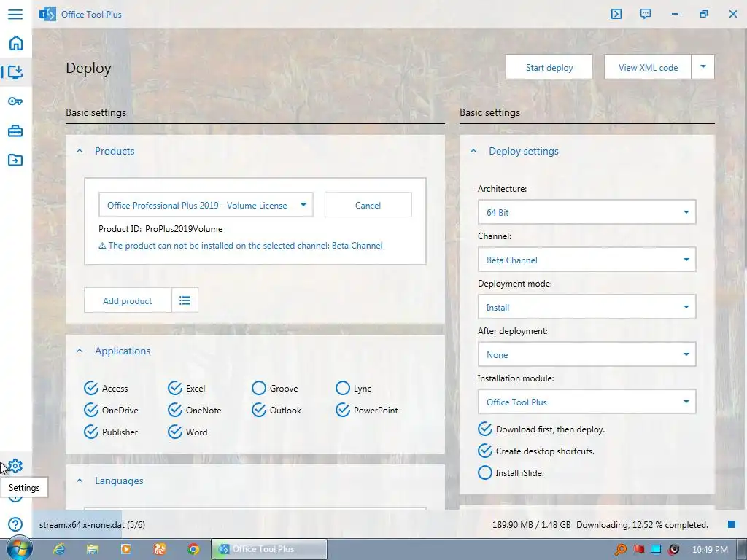Screen dimensions: 747x560
Task: Collapse the Products section
Action: [x=80, y=151]
